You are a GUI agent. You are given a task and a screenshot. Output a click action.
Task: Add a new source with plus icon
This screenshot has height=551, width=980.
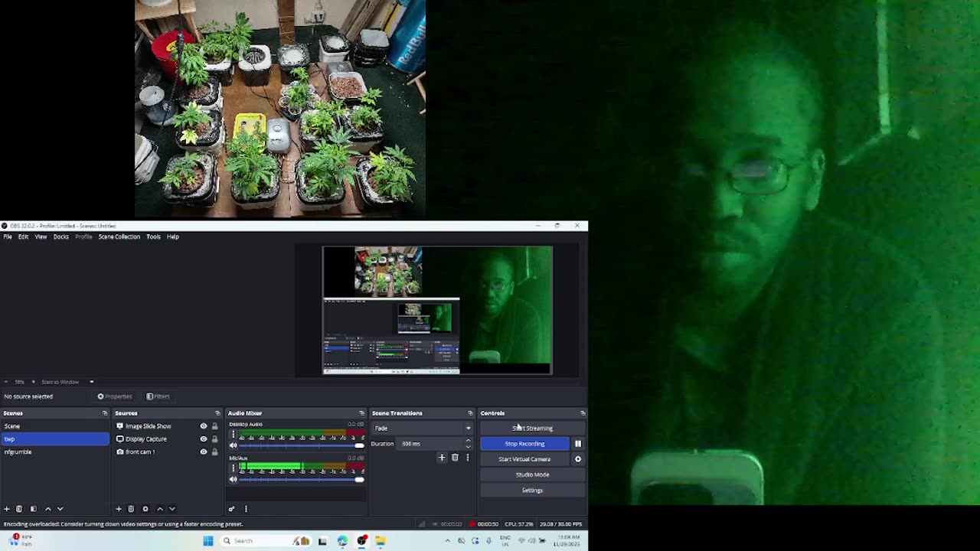click(119, 509)
